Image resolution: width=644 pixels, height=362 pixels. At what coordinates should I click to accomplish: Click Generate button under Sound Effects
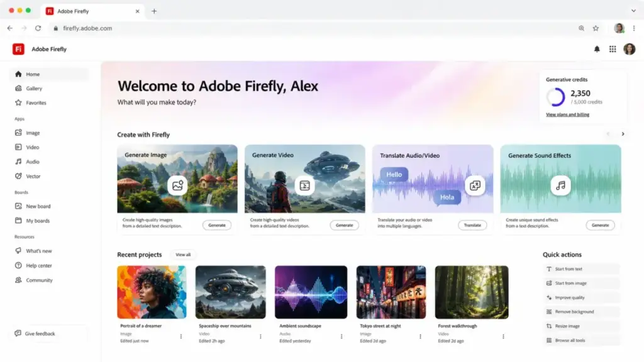pyautogui.click(x=600, y=225)
